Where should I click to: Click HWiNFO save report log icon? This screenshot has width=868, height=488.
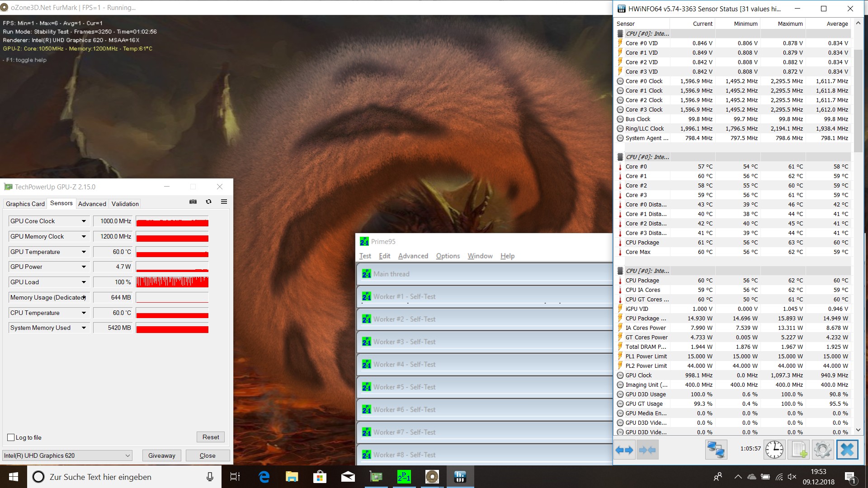coord(798,450)
